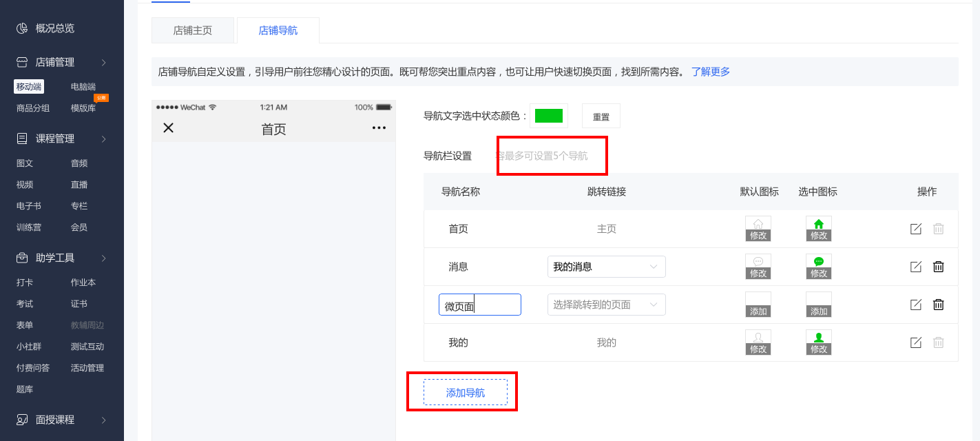This screenshot has width=980, height=441.
Task: Switch to 店铺主页 tab
Action: [x=193, y=30]
